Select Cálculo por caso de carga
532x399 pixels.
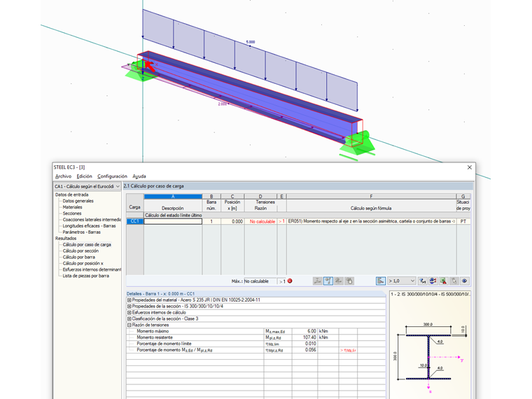(87, 244)
